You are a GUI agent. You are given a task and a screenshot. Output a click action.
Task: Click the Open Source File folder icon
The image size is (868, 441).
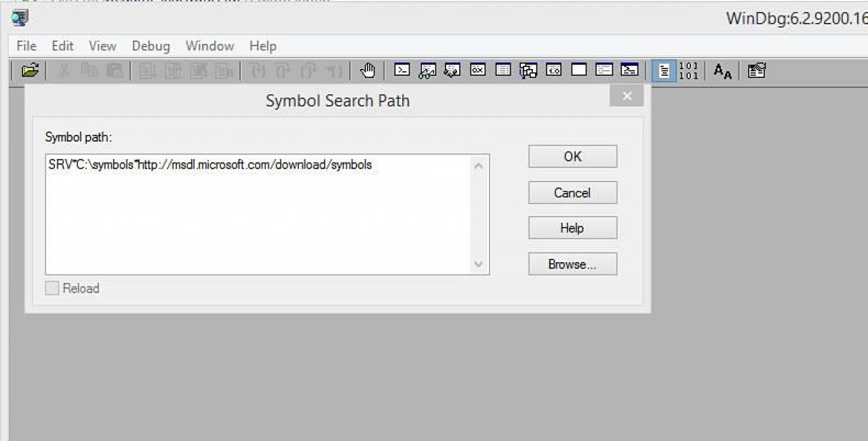[x=30, y=70]
